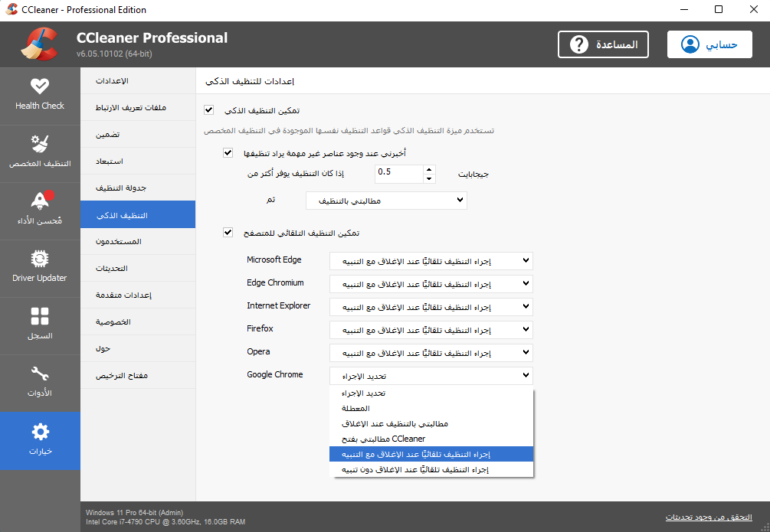Open the Exclude استبعاد tab
The height and width of the screenshot is (532, 770).
pyautogui.click(x=138, y=161)
